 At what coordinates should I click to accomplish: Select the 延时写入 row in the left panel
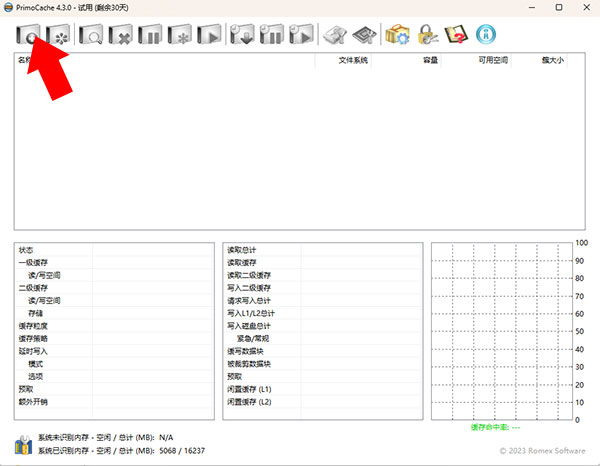pos(33,351)
